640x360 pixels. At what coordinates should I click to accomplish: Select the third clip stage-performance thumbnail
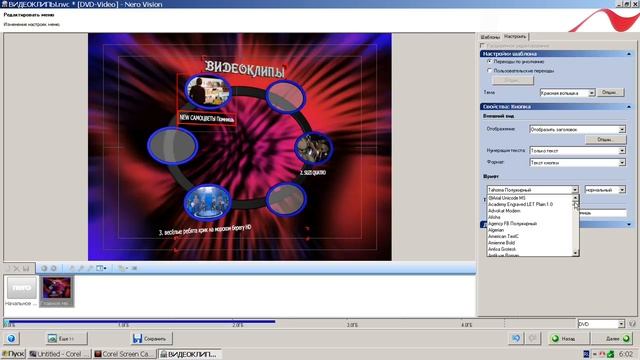[207, 202]
